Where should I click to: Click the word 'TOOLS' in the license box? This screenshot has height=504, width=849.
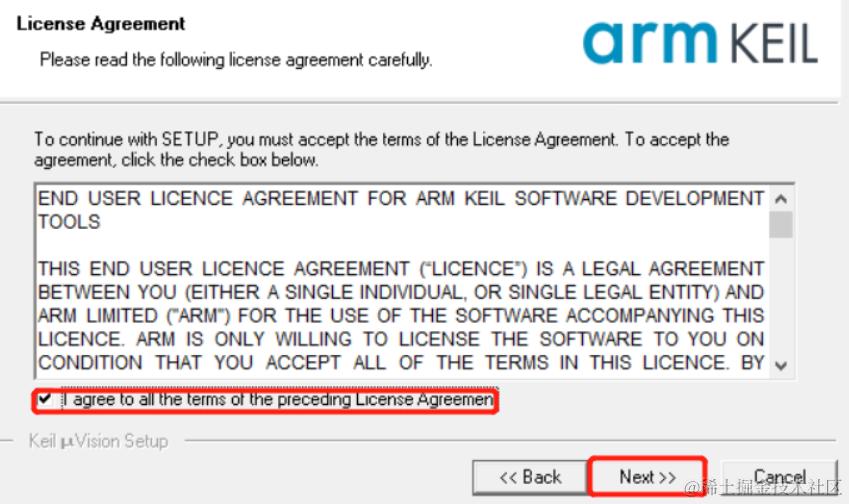click(x=69, y=222)
